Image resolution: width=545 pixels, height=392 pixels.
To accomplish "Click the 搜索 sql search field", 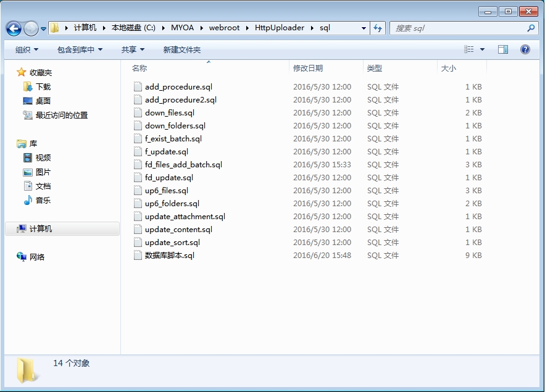I will pyautogui.click(x=459, y=28).
